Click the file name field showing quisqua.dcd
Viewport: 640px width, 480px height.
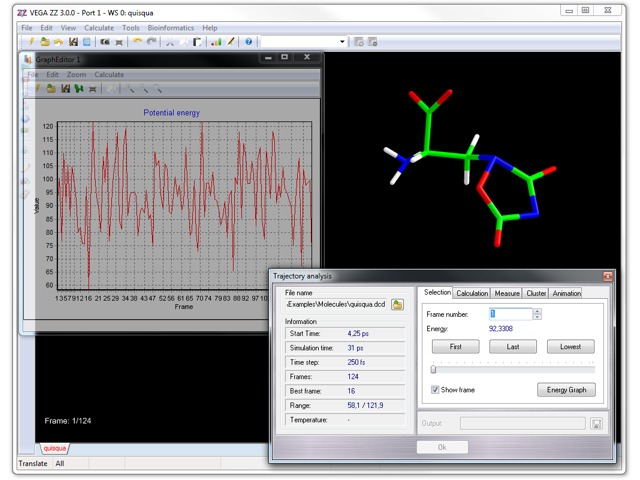click(x=336, y=304)
